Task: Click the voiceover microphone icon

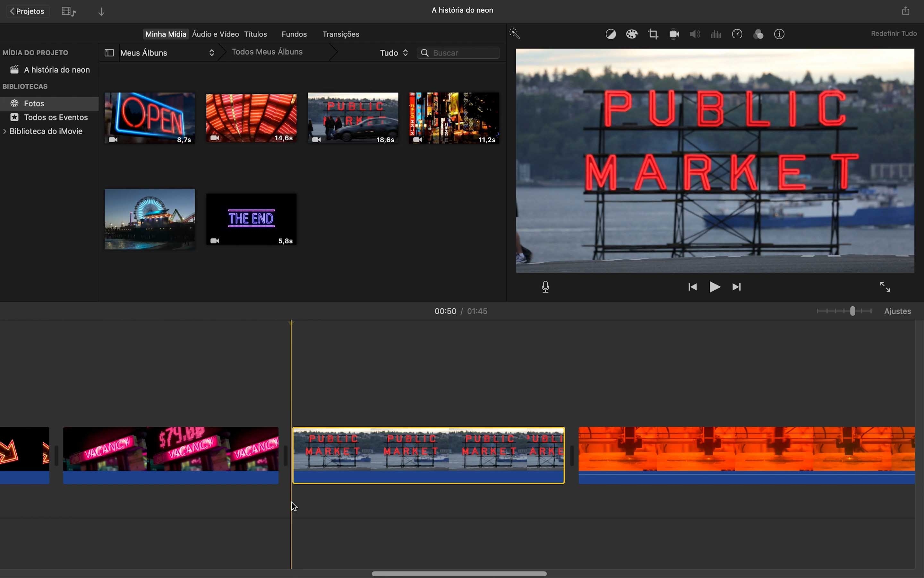Action: click(x=545, y=287)
